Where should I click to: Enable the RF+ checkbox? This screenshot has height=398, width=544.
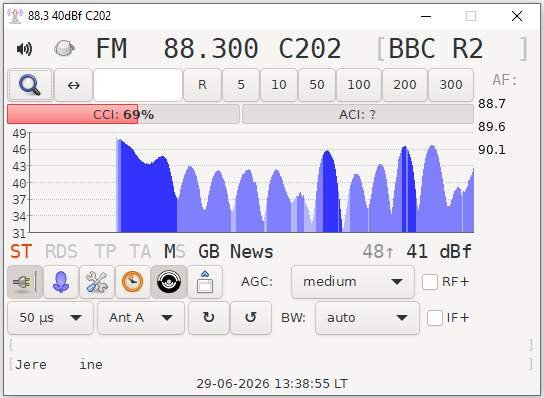pos(430,282)
